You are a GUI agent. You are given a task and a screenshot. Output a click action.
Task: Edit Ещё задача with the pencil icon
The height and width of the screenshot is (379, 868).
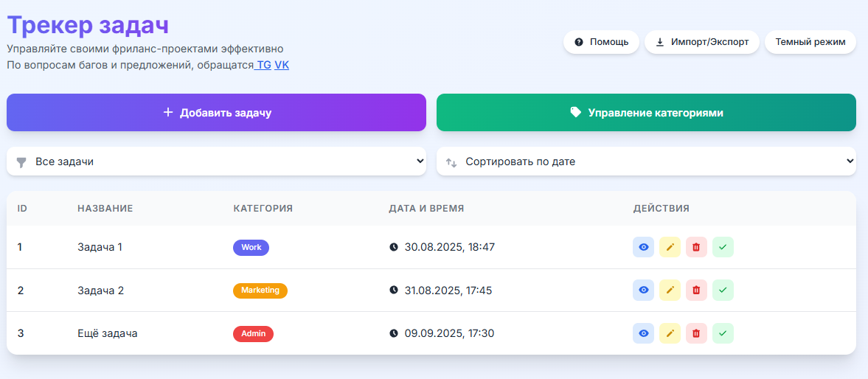click(670, 333)
